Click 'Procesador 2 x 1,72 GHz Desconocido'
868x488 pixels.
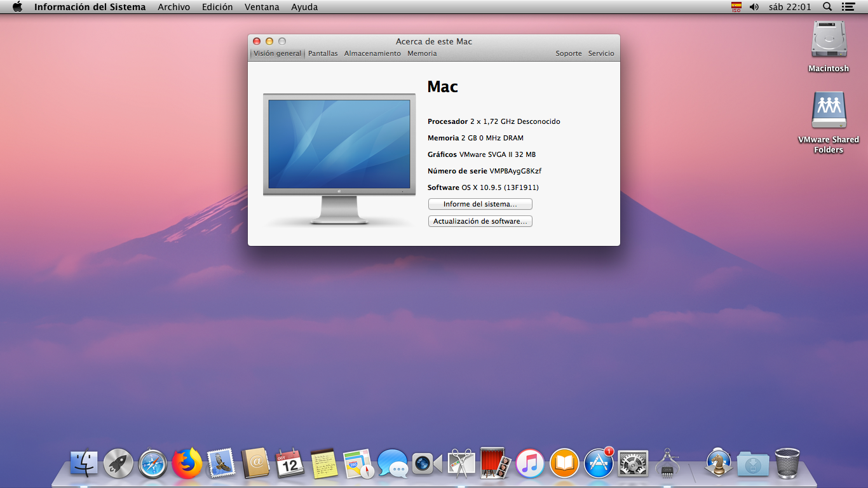click(494, 121)
